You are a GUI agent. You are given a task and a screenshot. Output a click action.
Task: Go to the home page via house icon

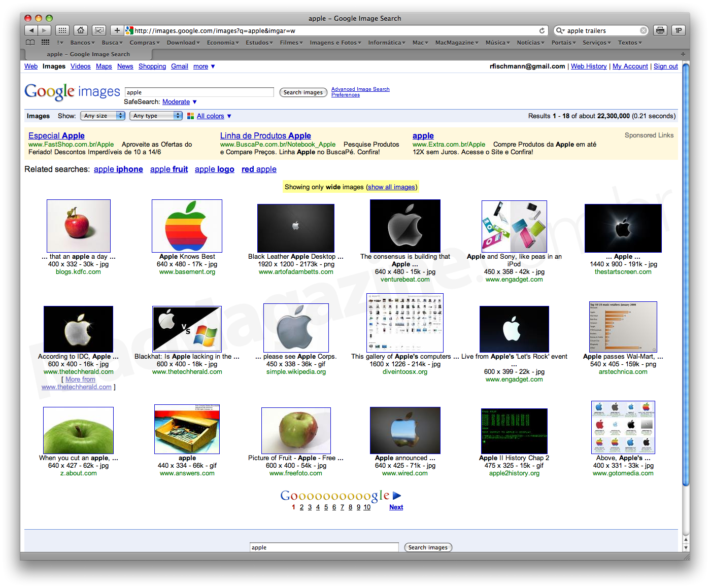80,30
